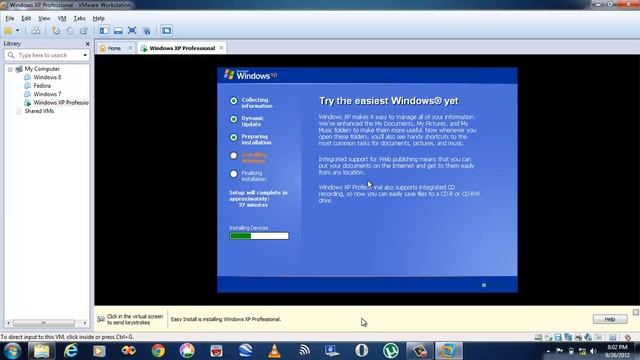Click Send Ctrl+Alt+Del toolbar icon
Image resolution: width=640 pixels, height=360 pixels.
pos(36,31)
